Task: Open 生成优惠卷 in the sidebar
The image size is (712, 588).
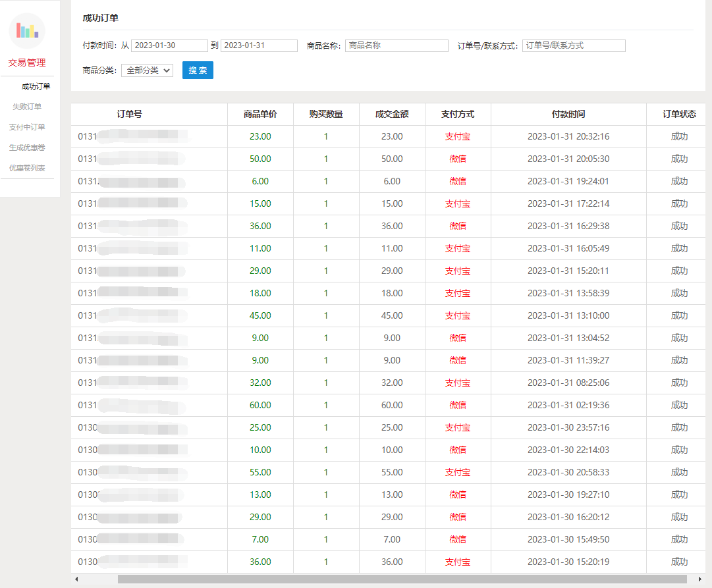Action: 27,147
